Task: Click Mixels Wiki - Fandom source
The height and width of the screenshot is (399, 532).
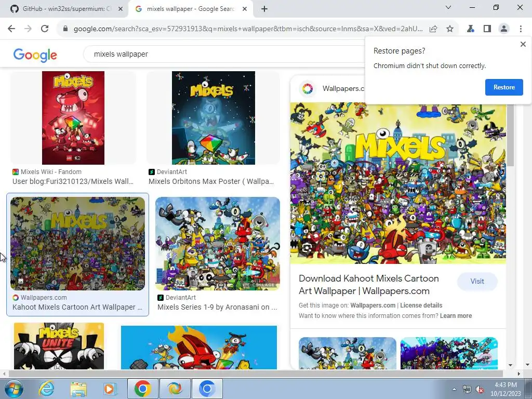Action: click(x=51, y=171)
